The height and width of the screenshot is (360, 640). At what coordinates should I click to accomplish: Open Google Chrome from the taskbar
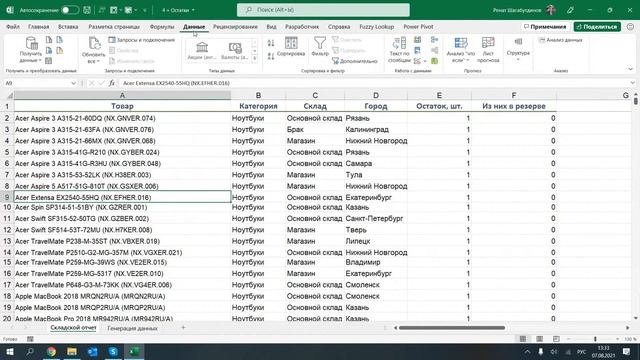click(51, 351)
